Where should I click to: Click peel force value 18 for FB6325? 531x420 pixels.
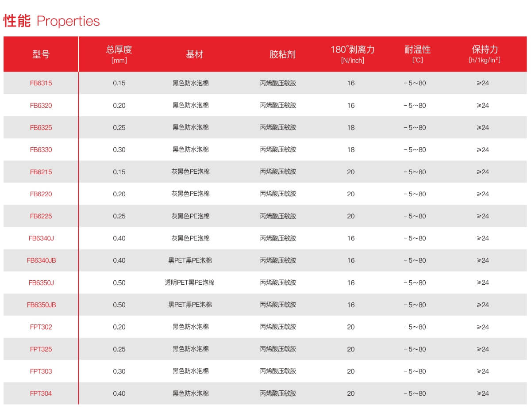tap(351, 127)
